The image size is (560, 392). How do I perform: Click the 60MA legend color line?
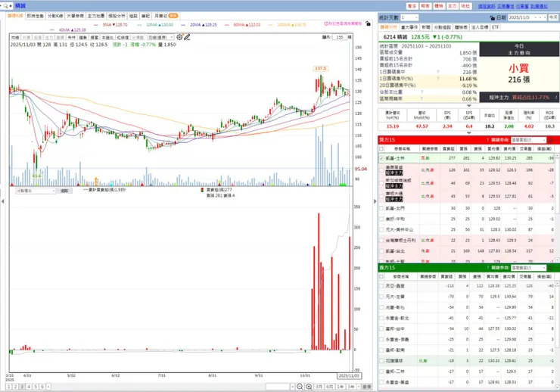[x=227, y=25]
